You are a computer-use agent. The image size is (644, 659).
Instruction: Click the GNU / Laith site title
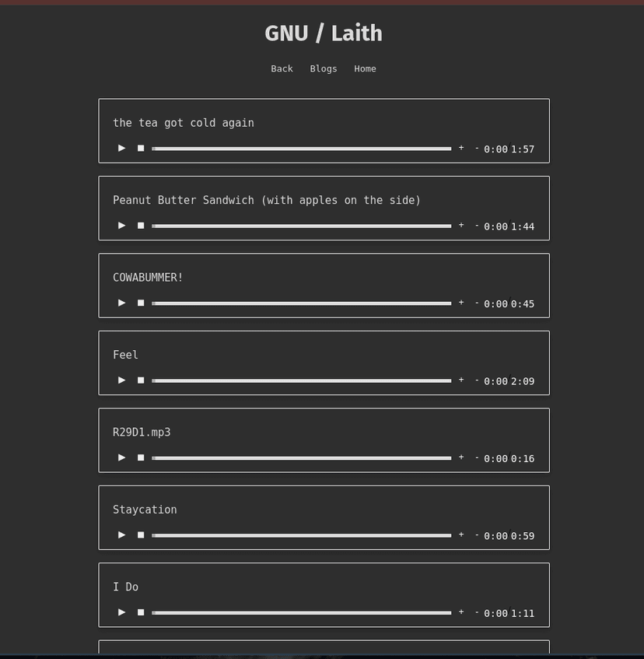323,33
